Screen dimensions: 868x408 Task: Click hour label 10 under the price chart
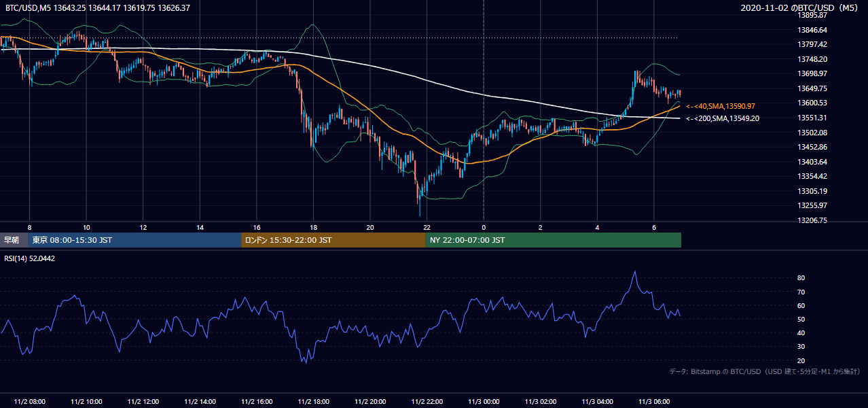pos(86,227)
